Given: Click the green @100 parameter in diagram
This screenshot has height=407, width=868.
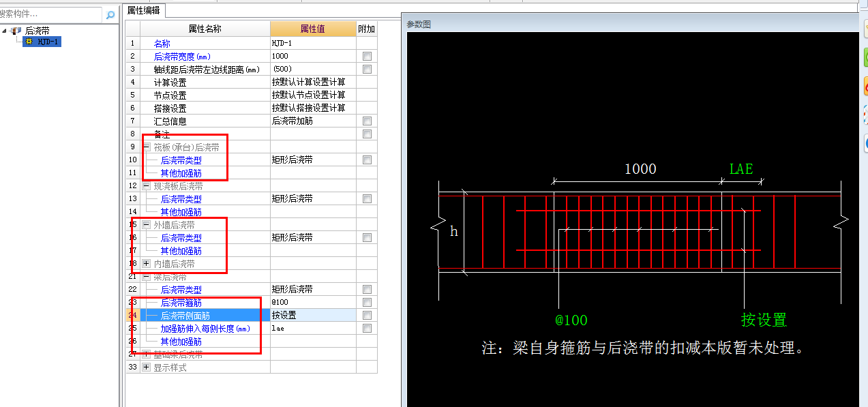Looking at the screenshot, I should [571, 320].
